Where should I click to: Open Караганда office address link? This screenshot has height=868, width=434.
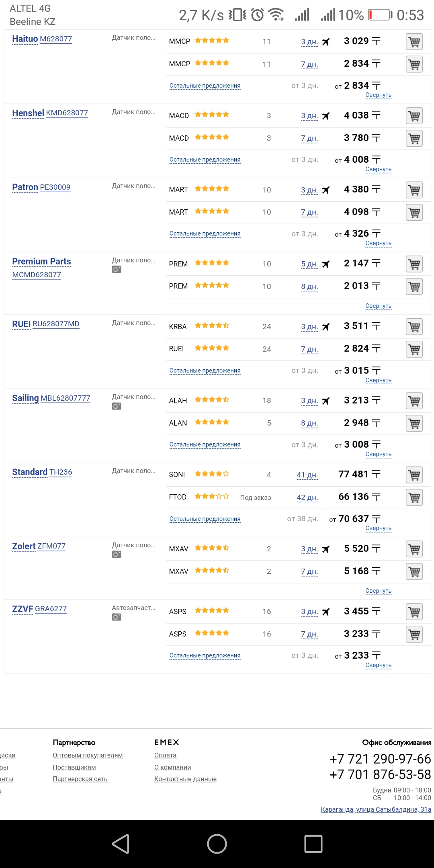376,809
